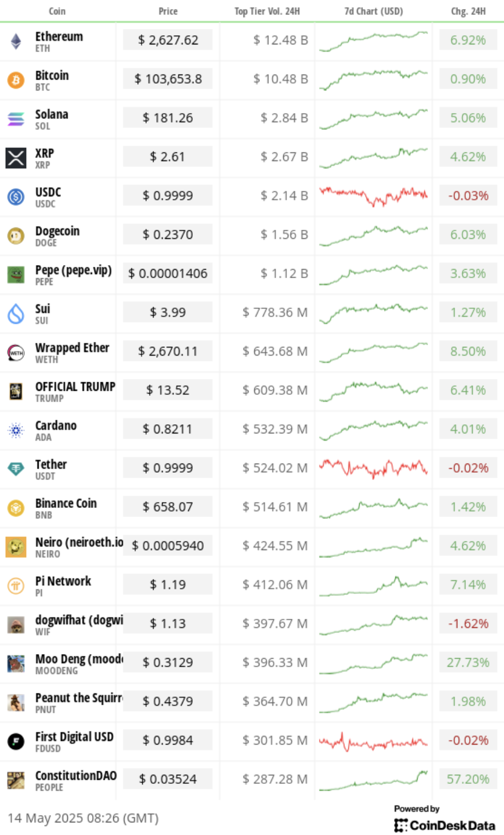This screenshot has height=835, width=504.
Task: Select the Cardano dotted logo icon
Action: 16,430
